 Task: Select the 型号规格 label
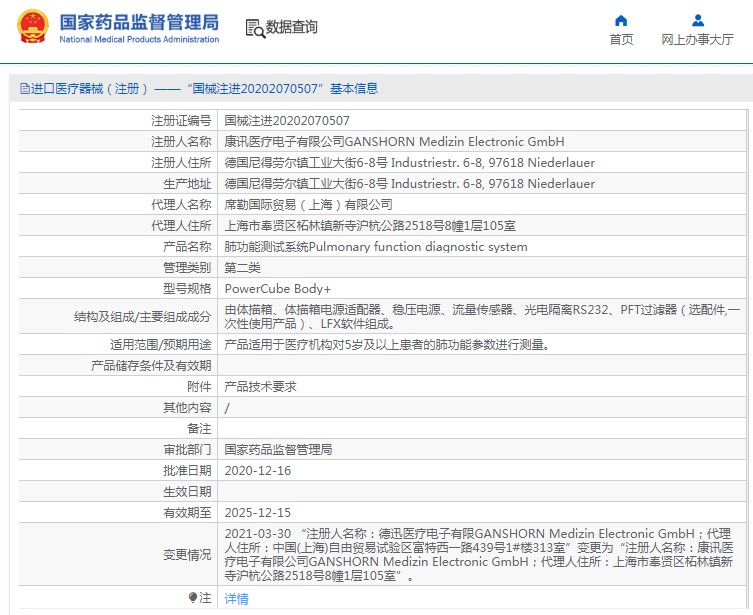pos(187,289)
